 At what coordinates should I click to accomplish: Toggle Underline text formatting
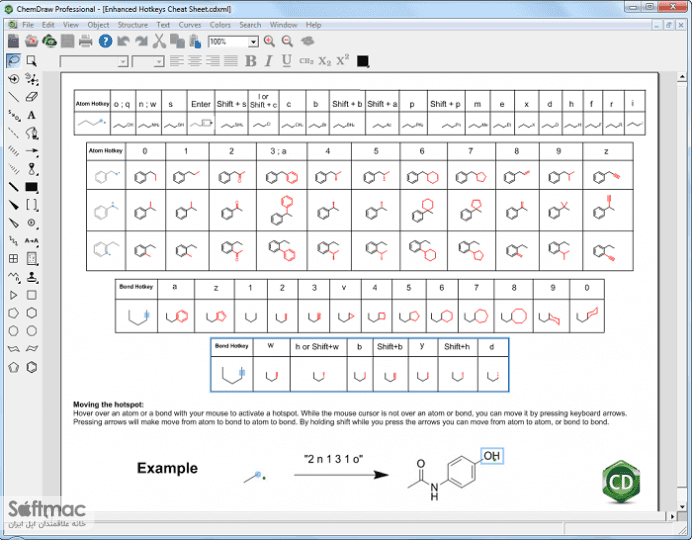click(x=287, y=61)
